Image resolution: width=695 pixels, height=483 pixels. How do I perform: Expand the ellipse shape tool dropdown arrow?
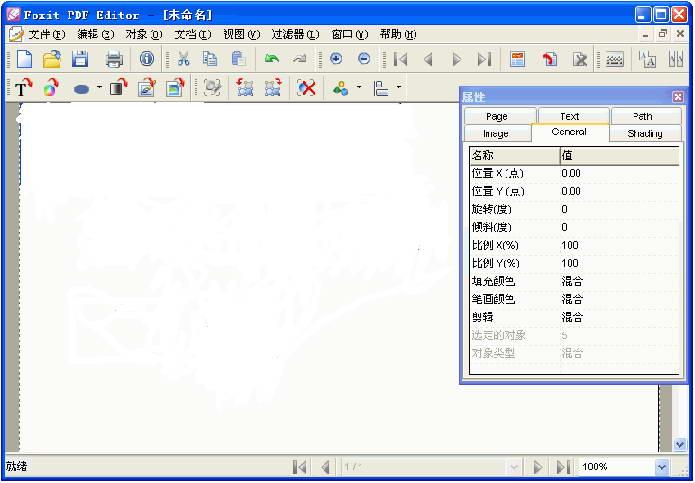(99, 88)
